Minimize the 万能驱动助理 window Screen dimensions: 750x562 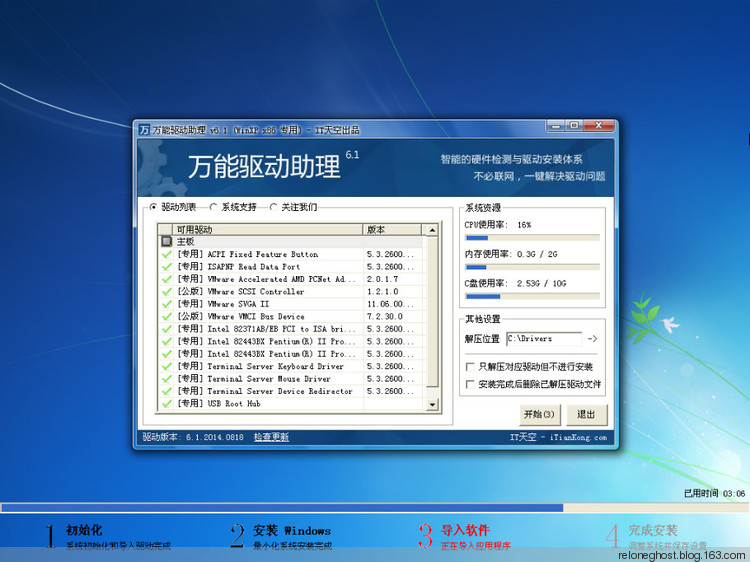[x=555, y=126]
